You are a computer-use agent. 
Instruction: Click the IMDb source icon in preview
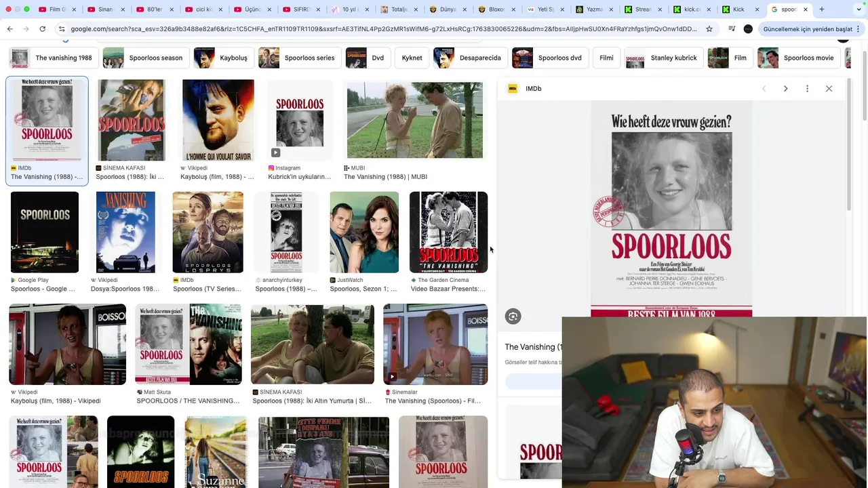point(513,89)
